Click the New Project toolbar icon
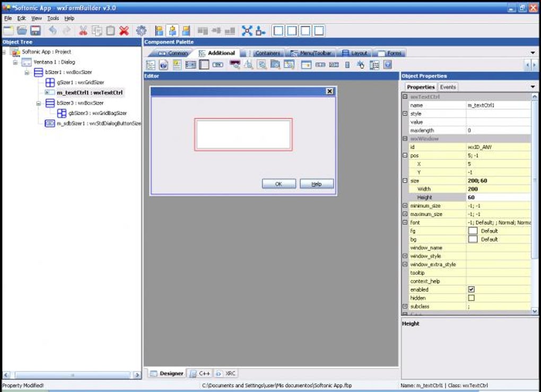Image resolution: width=541 pixels, height=392 pixels. tap(8, 31)
